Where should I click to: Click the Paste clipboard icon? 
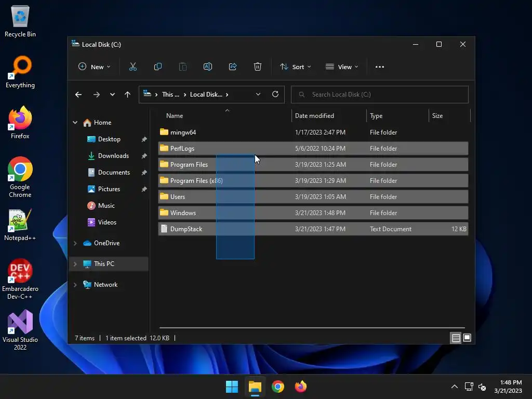click(x=182, y=67)
